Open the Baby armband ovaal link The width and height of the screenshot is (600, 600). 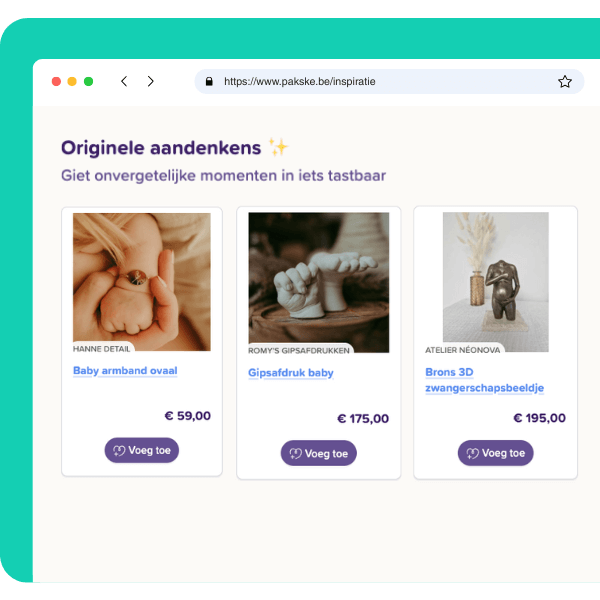[125, 370]
